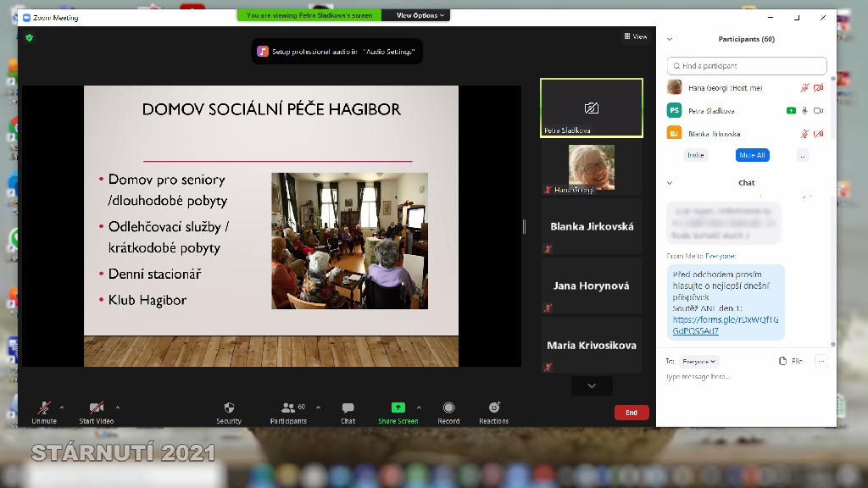Screen dimensions: 868x488
Task: Collapse the Participants panel with its chevron
Action: (670, 39)
